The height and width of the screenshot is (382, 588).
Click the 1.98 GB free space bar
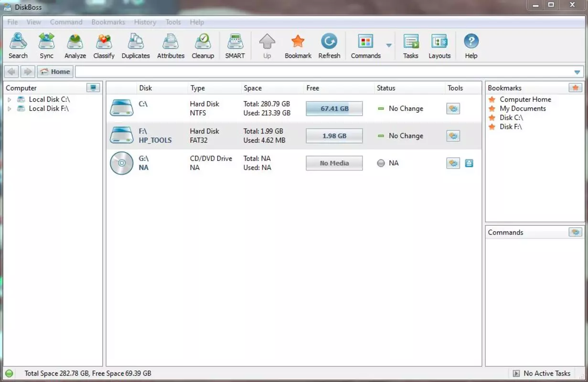pos(334,136)
